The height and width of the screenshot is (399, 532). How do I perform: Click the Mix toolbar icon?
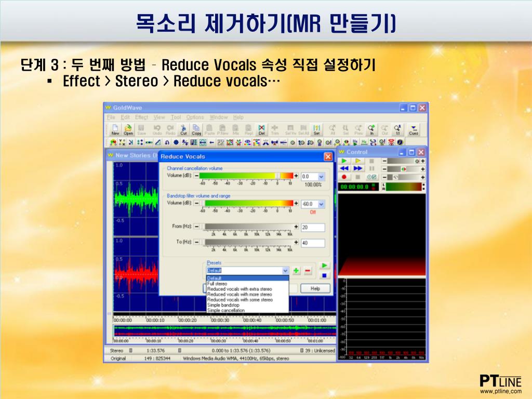pyautogui.click(x=236, y=129)
